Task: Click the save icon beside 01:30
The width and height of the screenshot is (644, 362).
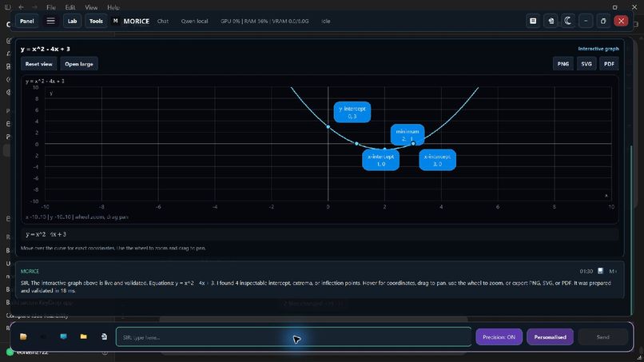Action: click(x=601, y=271)
